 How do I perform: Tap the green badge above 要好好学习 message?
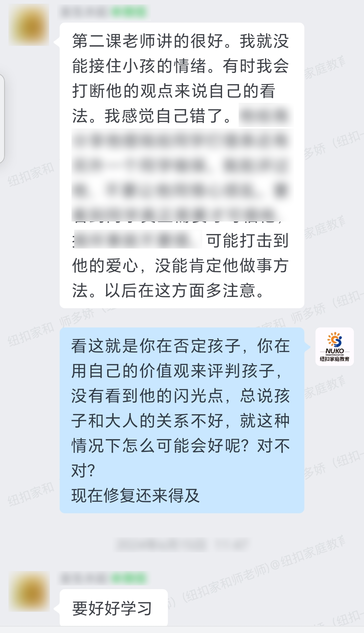coord(129,578)
